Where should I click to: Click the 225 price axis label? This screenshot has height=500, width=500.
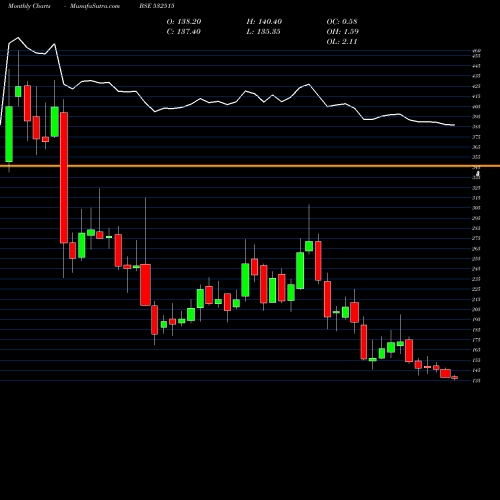pyautogui.click(x=476, y=289)
